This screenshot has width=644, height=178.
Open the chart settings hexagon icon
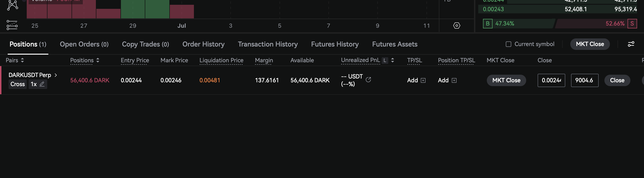(x=457, y=26)
